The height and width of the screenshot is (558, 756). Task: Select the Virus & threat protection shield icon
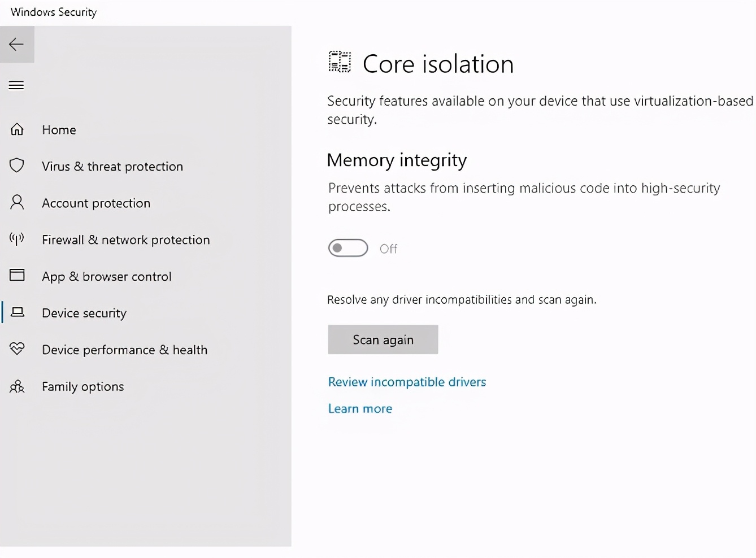click(17, 165)
